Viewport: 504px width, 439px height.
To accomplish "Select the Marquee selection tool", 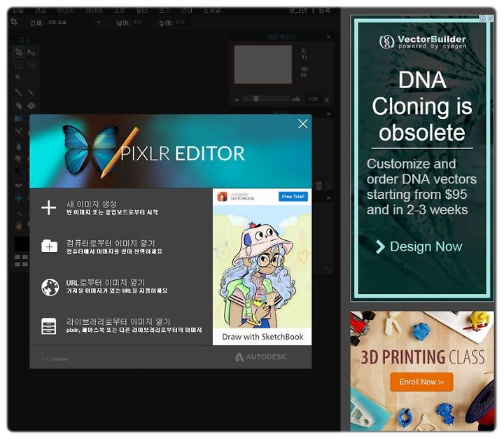I will pyautogui.click(x=18, y=65).
